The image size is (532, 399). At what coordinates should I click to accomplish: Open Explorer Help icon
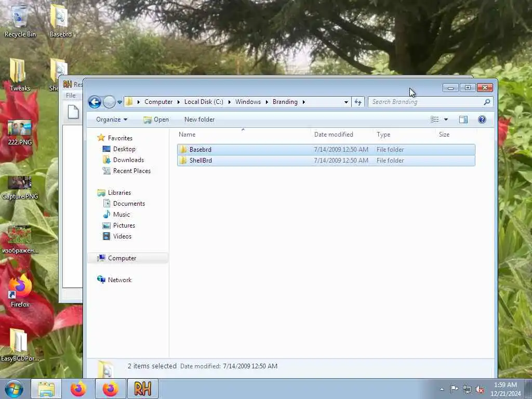tap(482, 119)
